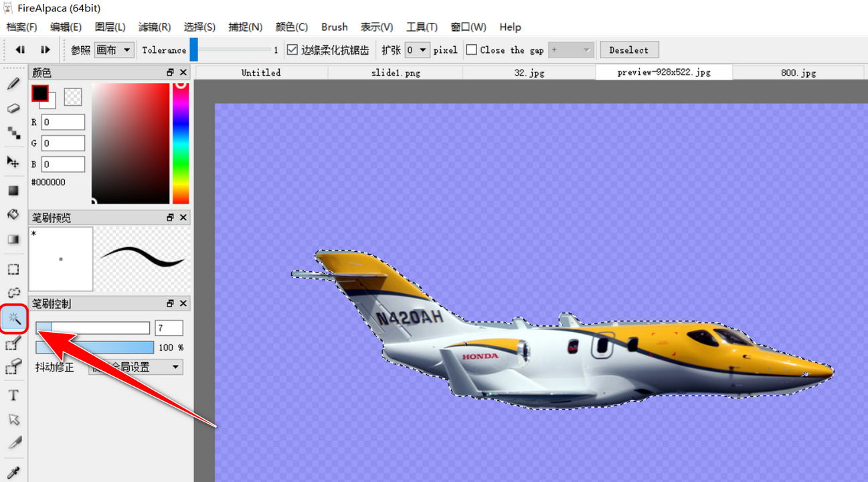The height and width of the screenshot is (482, 868).
Task: Switch to the preview-928x522.jpg tab
Action: coord(664,72)
